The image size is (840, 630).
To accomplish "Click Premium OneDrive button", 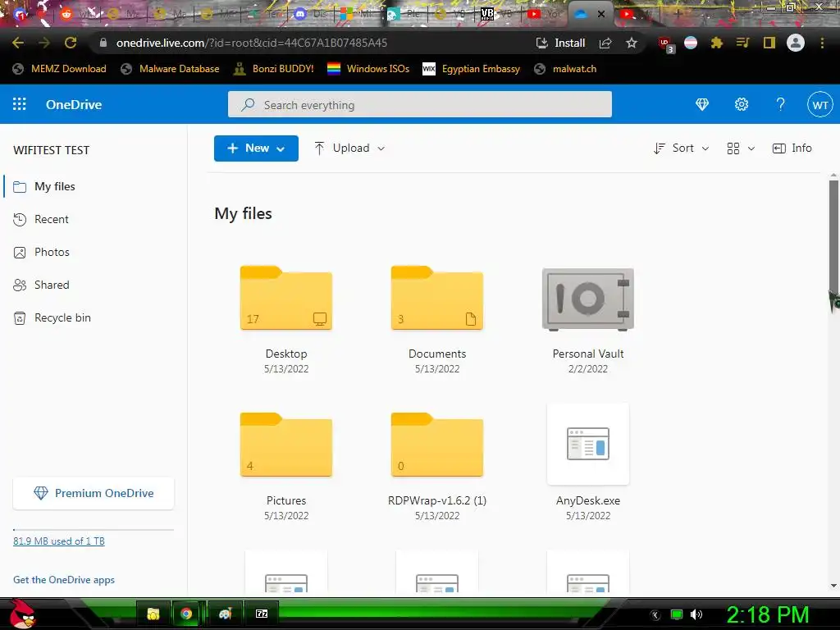I will [94, 493].
